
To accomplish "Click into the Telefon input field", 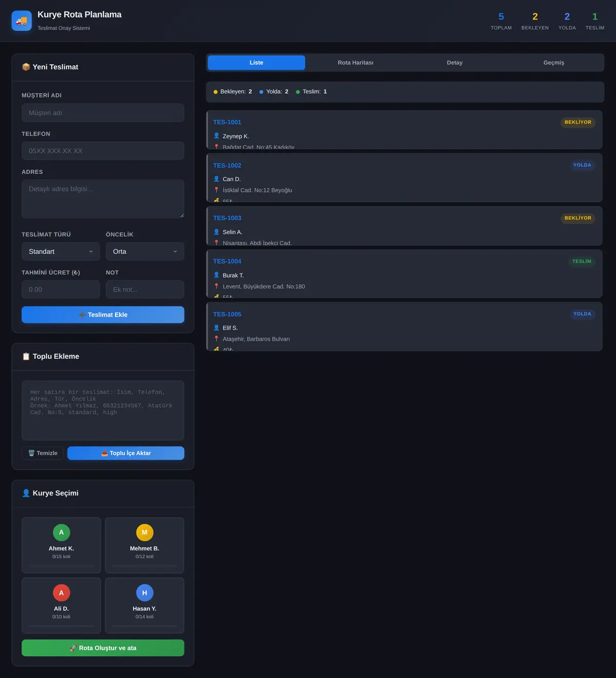I will tap(103, 151).
